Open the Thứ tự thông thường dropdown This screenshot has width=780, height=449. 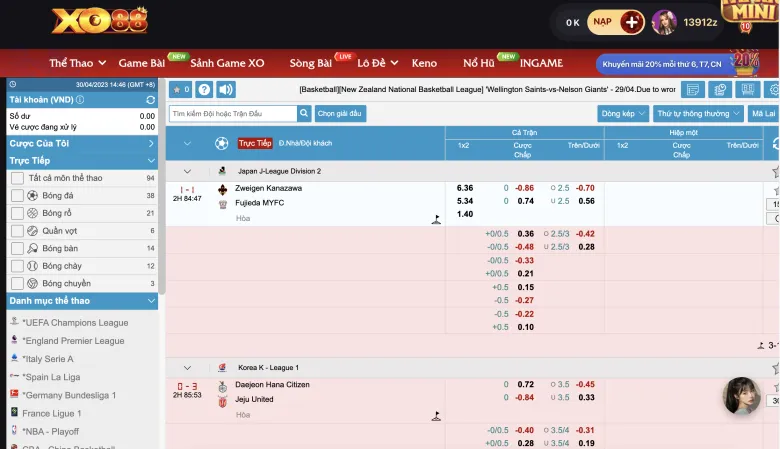click(698, 113)
